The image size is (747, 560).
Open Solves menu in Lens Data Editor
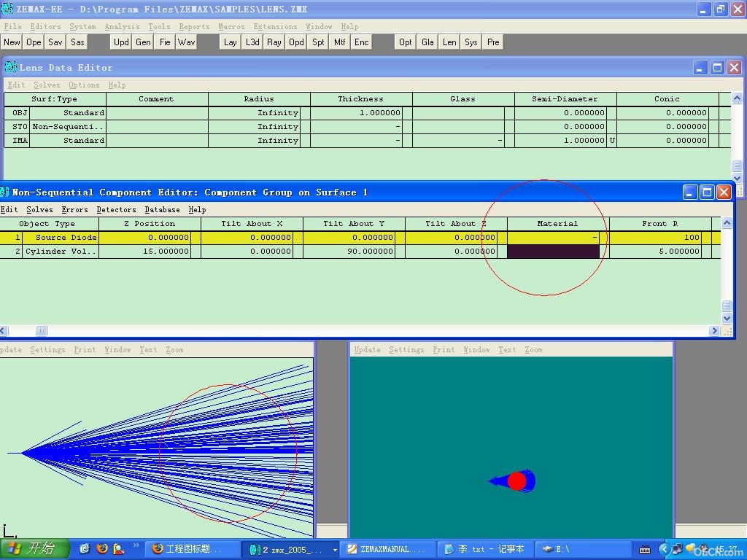coord(47,85)
